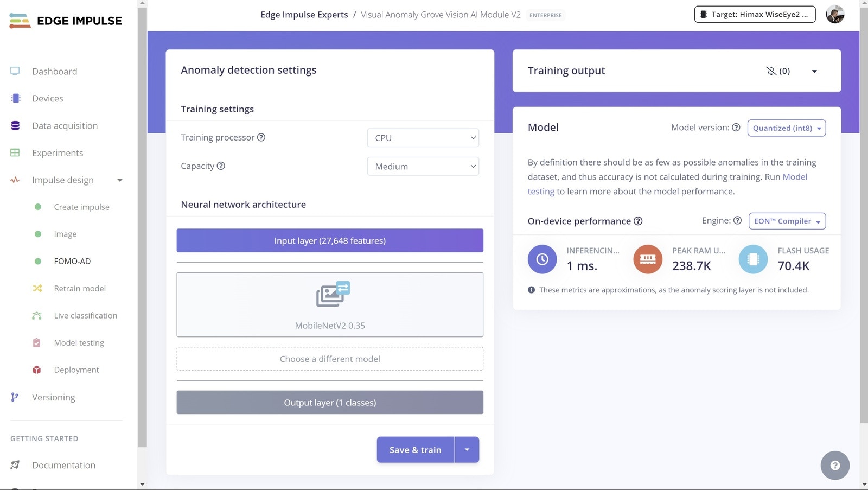Click Choose a different model
Image resolution: width=868 pixels, height=490 pixels.
tap(330, 359)
